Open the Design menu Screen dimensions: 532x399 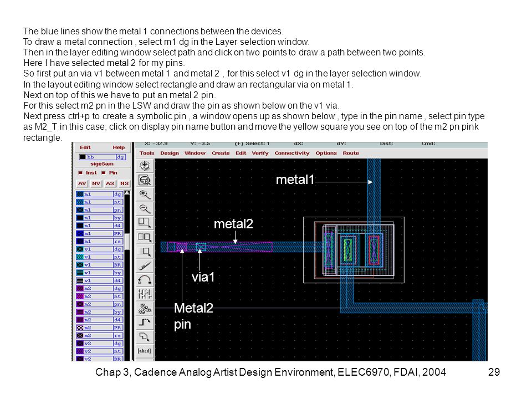[x=170, y=153]
